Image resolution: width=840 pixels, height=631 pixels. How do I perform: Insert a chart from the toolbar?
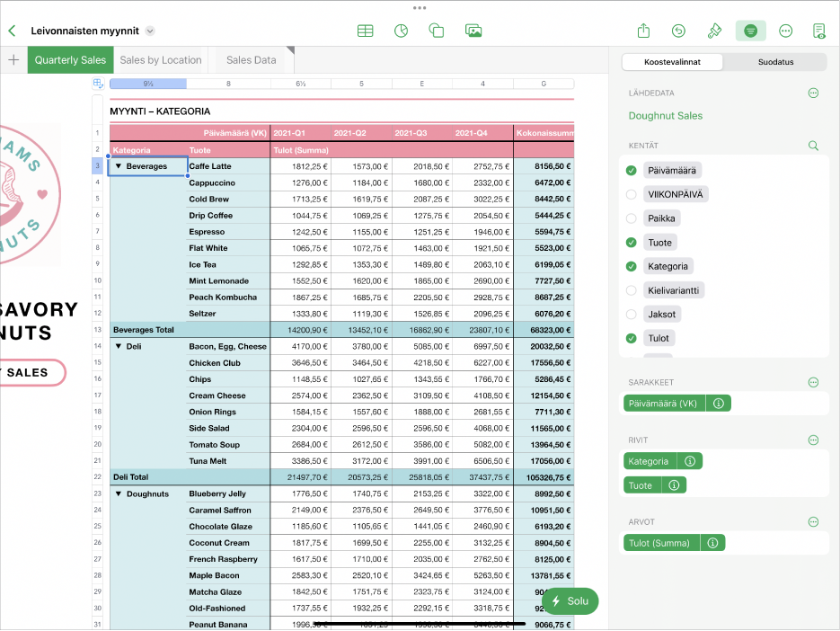pos(402,31)
